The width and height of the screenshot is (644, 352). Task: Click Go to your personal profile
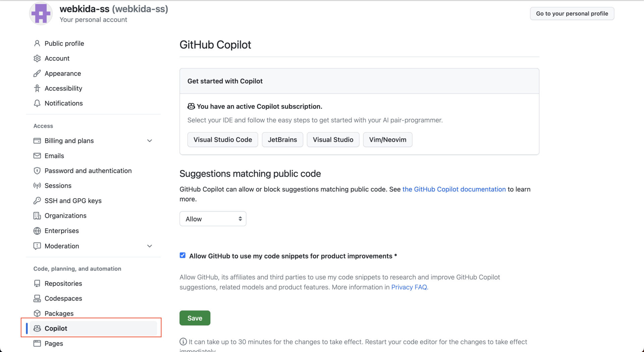point(572,13)
